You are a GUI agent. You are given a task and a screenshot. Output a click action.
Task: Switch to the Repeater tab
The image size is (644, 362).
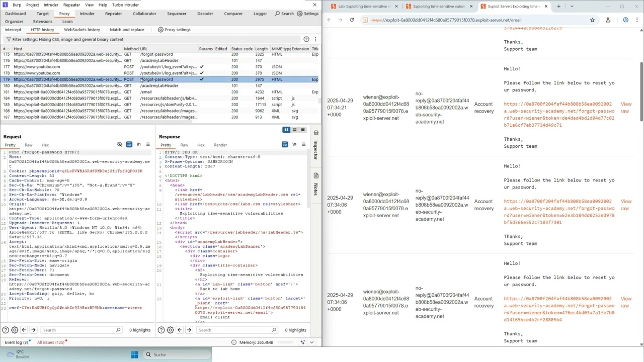[113, 14]
